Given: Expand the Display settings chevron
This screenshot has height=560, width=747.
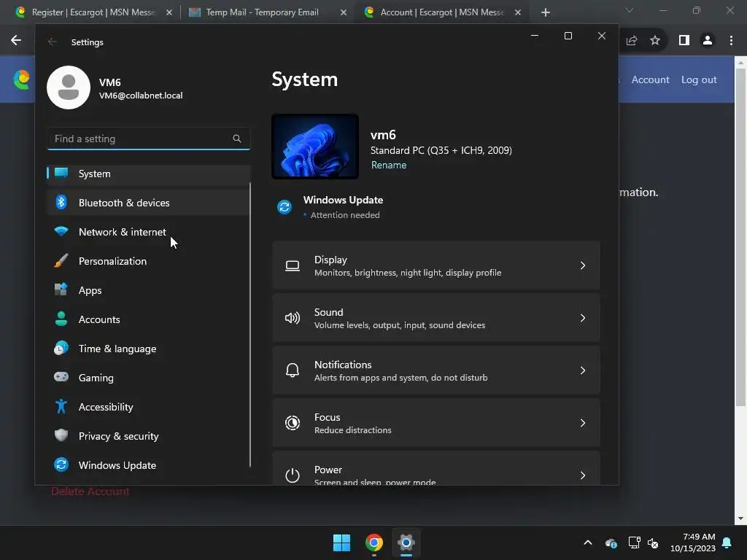Looking at the screenshot, I should pos(583,265).
